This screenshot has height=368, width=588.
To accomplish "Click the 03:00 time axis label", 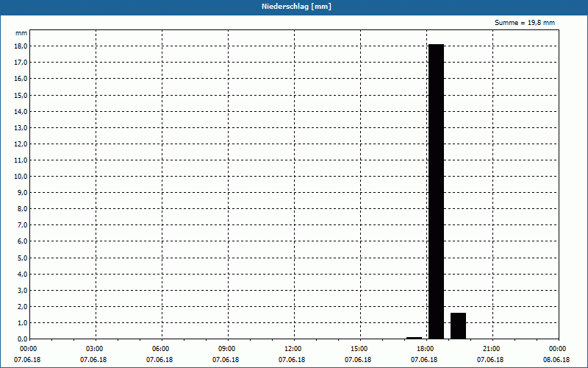I will (95, 349).
